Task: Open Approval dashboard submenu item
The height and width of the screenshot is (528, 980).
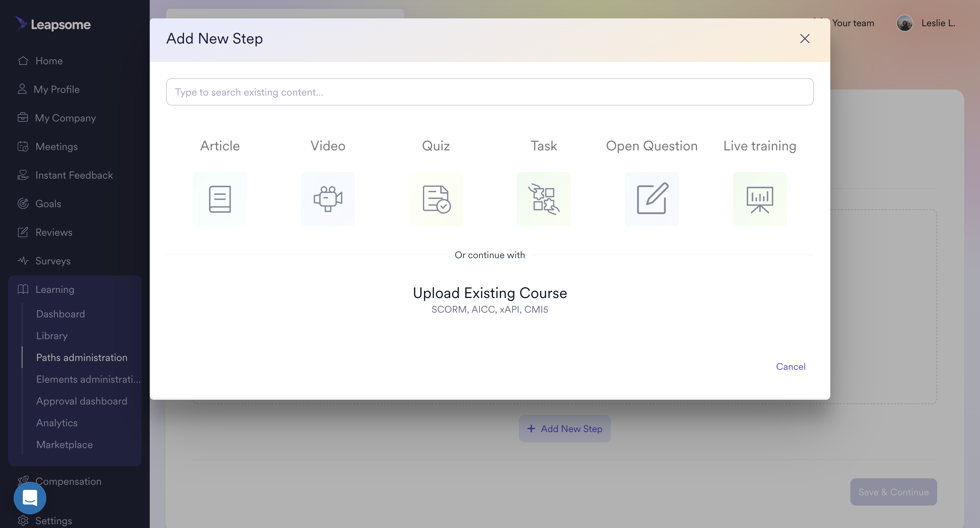Action: (x=82, y=401)
